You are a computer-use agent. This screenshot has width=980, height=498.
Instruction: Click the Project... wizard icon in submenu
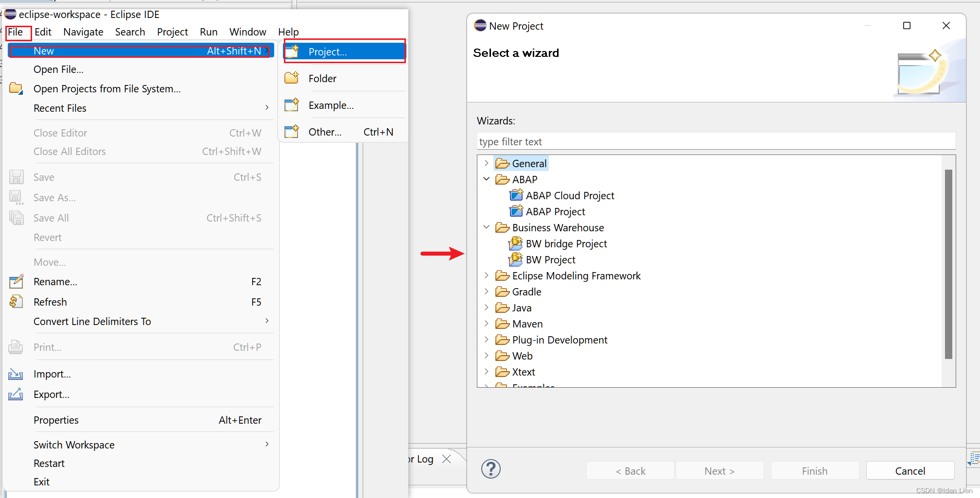[292, 52]
